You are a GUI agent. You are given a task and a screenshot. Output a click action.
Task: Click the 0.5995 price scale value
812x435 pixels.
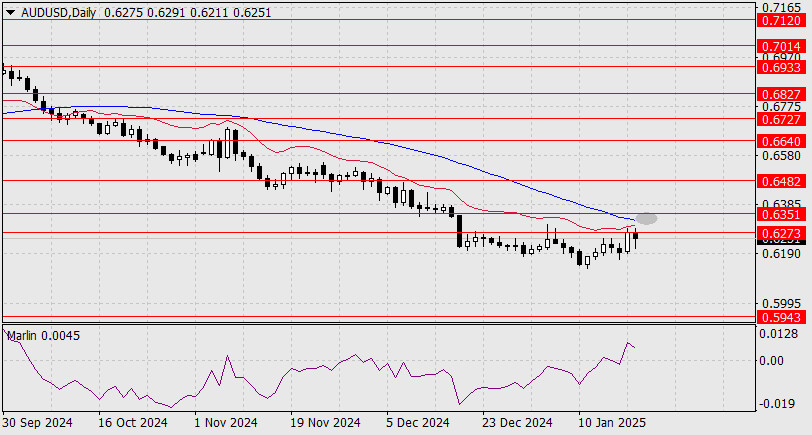pyautogui.click(x=781, y=303)
